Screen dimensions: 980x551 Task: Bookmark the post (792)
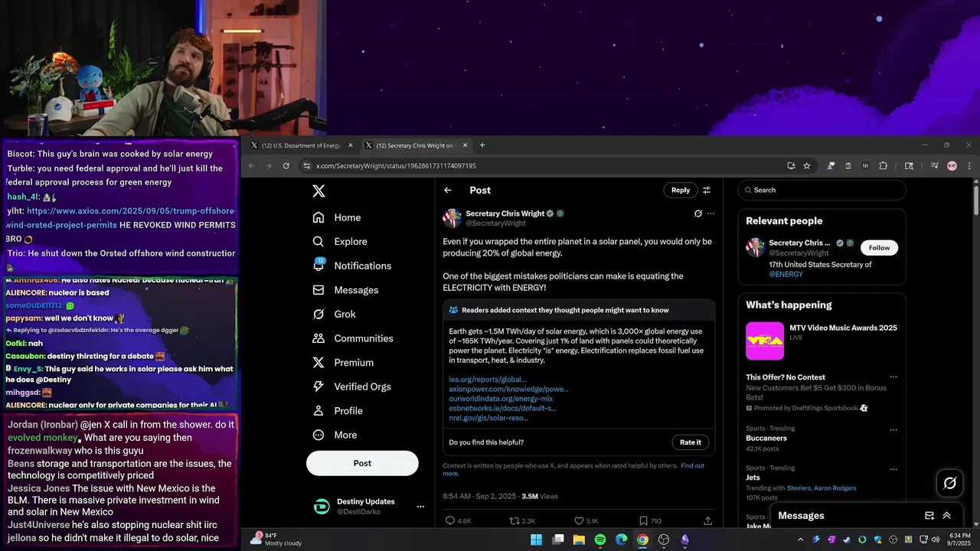pos(643,520)
